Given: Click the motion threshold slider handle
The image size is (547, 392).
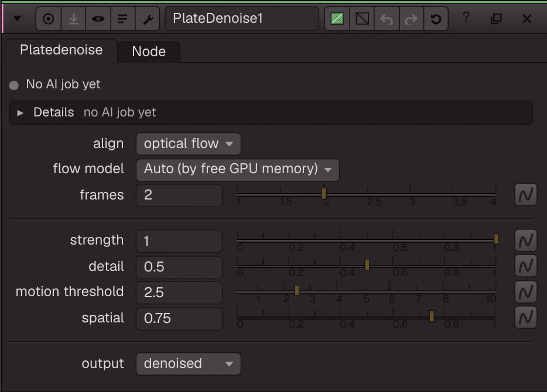Looking at the screenshot, I should (297, 290).
